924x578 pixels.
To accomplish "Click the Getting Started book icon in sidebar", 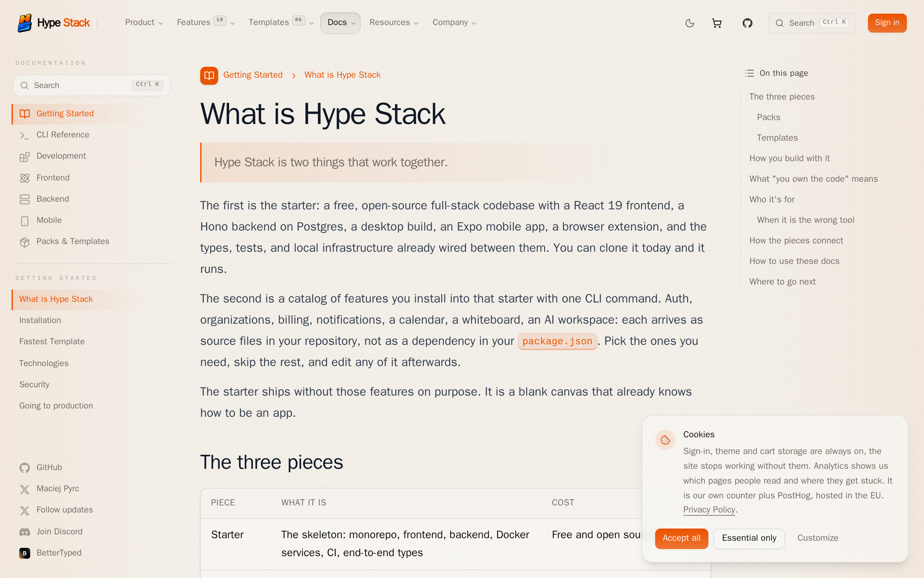I will coord(25,114).
